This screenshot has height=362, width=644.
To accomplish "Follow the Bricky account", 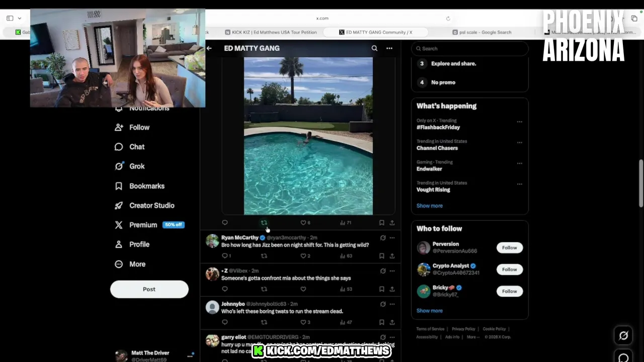I will pyautogui.click(x=509, y=291).
